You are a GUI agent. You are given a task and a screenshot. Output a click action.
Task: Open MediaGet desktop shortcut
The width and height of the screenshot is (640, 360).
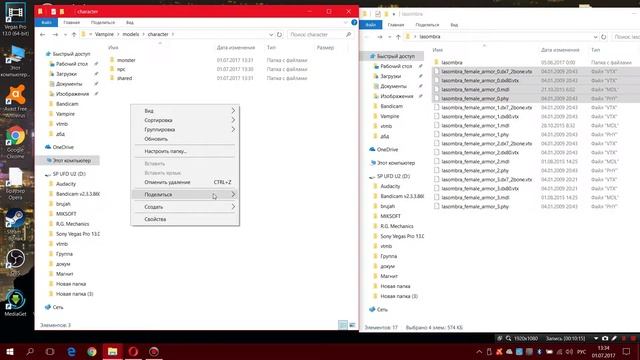point(15,303)
